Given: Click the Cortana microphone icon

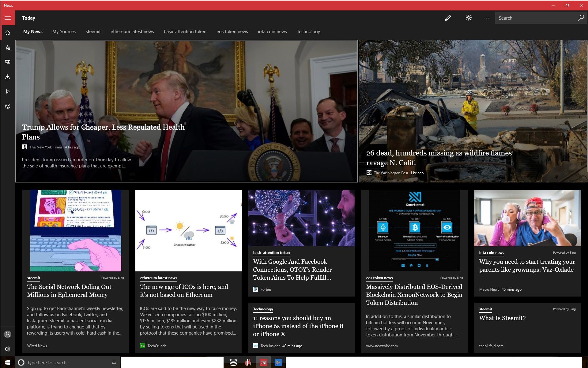Looking at the screenshot, I should pos(114,362).
